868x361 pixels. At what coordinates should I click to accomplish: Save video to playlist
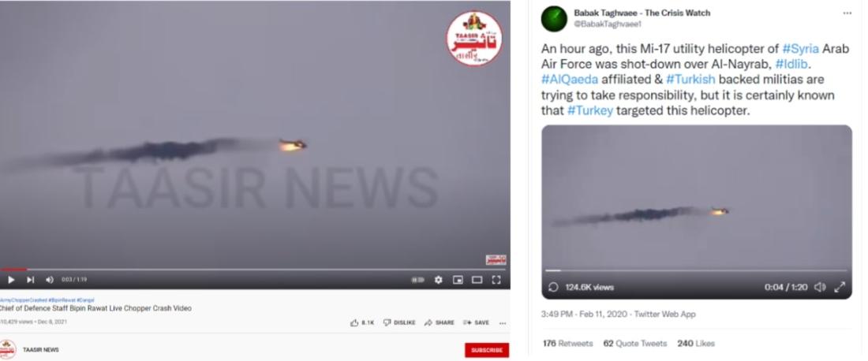[x=476, y=323]
